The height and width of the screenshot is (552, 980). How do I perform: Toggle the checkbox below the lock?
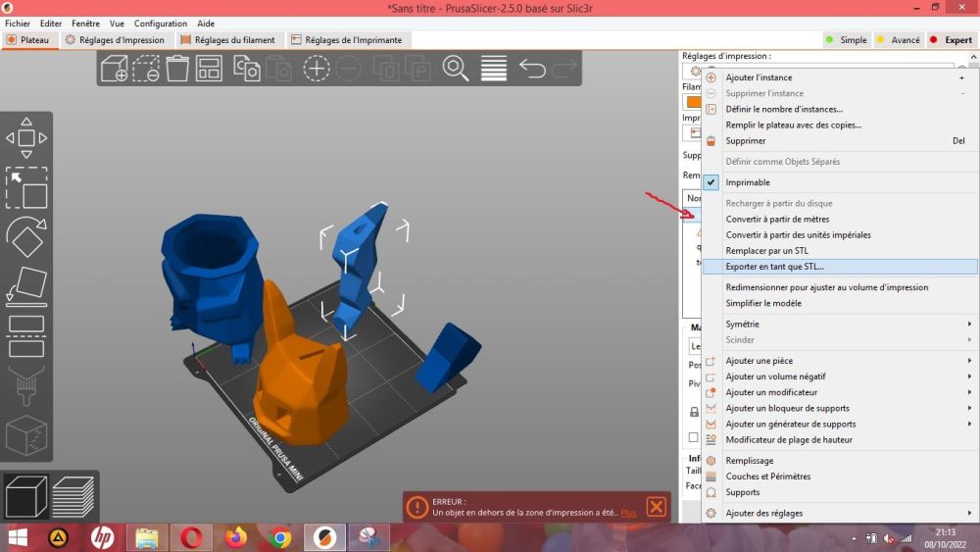click(x=693, y=437)
